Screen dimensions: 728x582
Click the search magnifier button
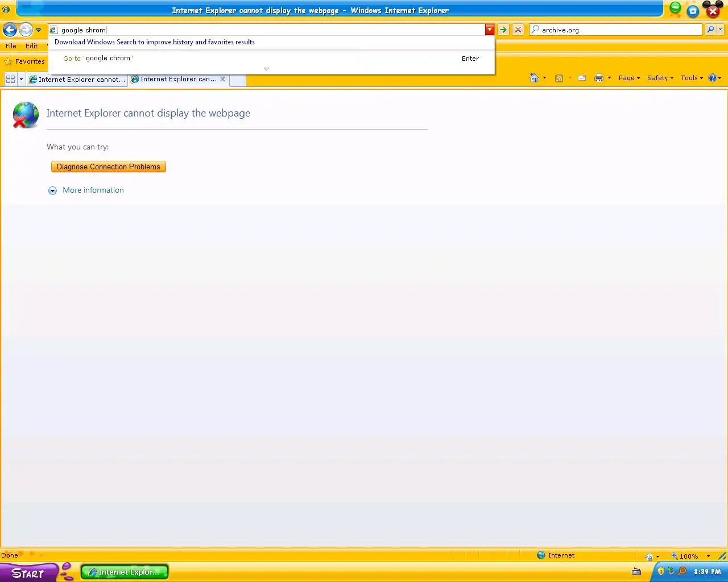tap(710, 30)
